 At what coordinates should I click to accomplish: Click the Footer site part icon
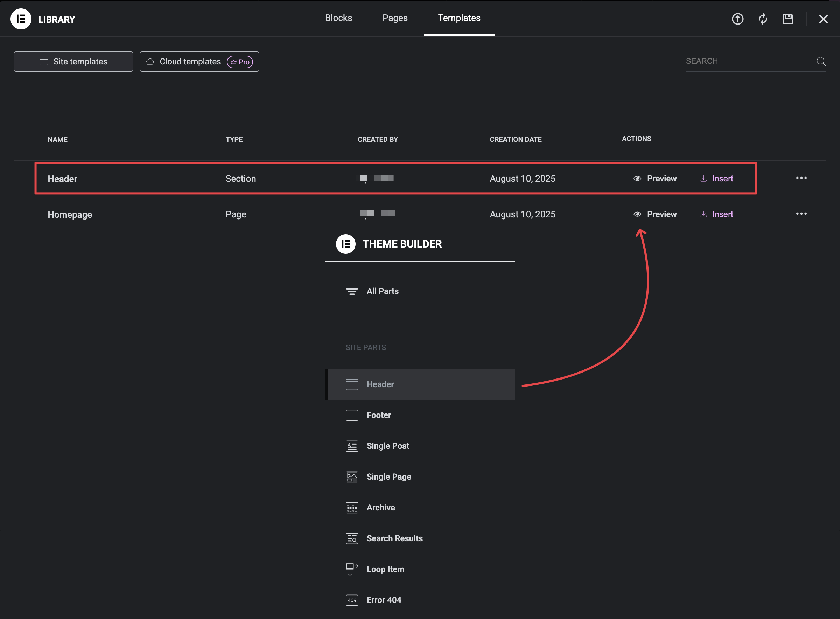pos(352,415)
